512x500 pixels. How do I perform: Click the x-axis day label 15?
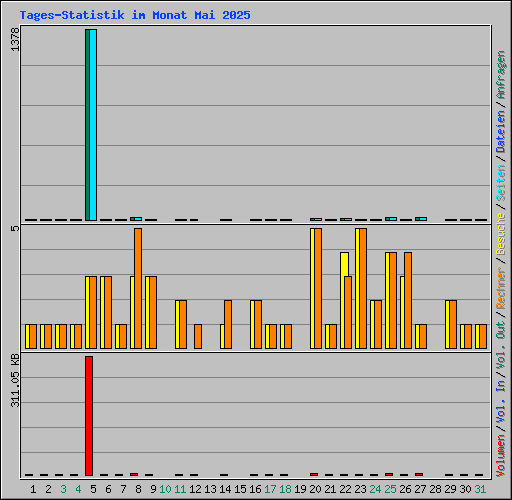(x=240, y=489)
